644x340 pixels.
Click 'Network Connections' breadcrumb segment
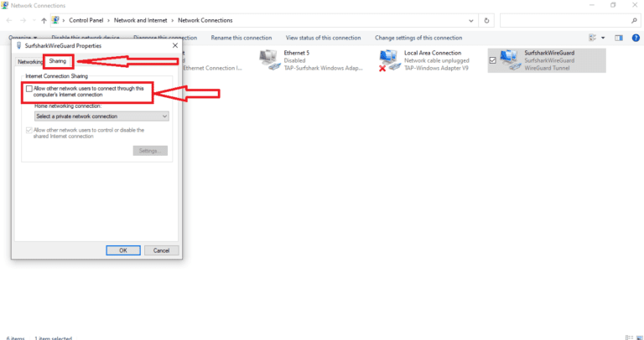pos(205,20)
